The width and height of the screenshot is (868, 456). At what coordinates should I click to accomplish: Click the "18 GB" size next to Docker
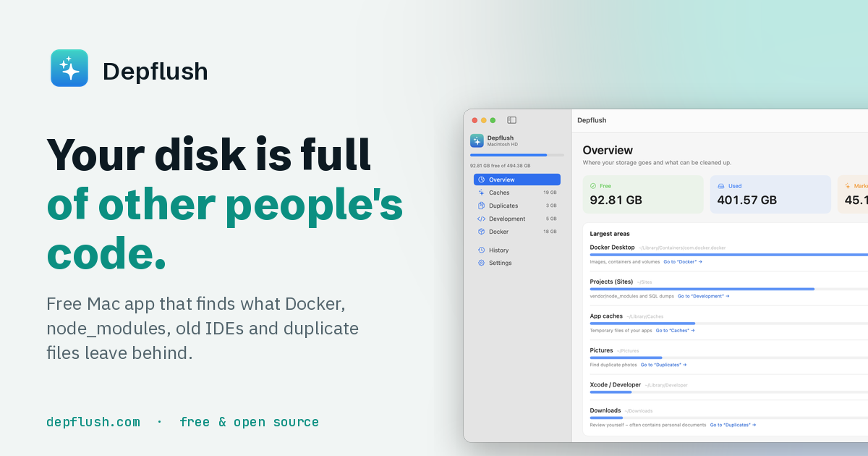(x=550, y=232)
